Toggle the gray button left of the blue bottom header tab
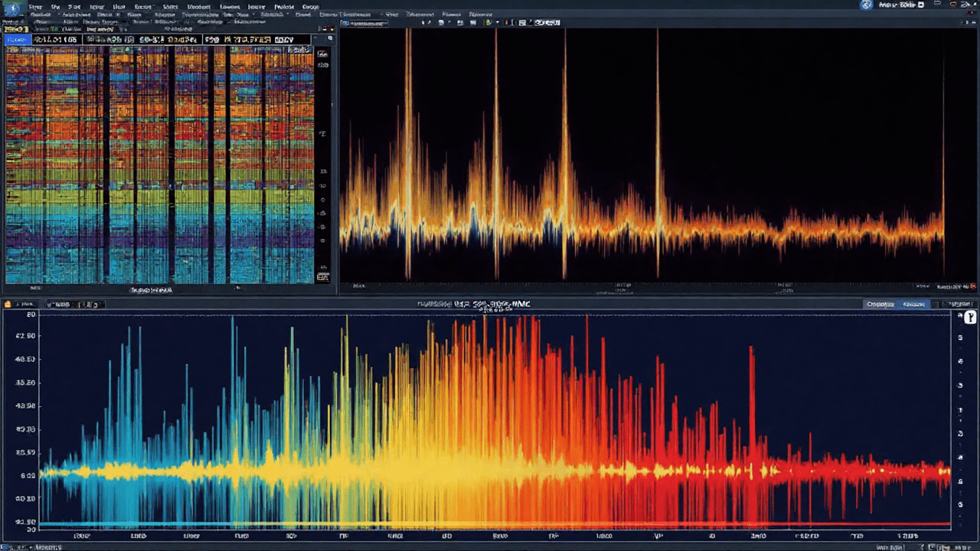 880,304
